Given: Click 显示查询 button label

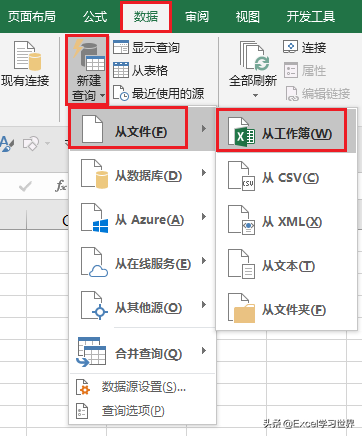Looking at the screenshot, I should [x=156, y=47].
